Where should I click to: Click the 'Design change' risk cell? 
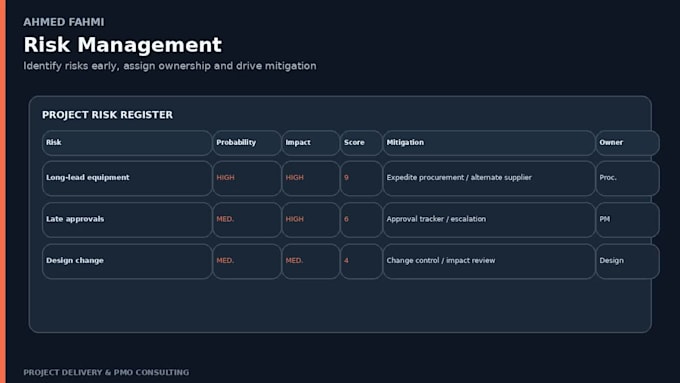[127, 261]
